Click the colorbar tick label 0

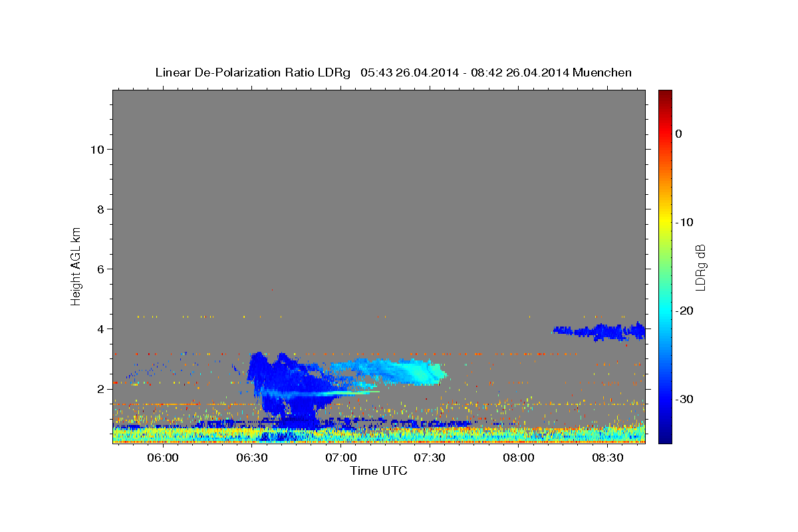[x=679, y=134]
